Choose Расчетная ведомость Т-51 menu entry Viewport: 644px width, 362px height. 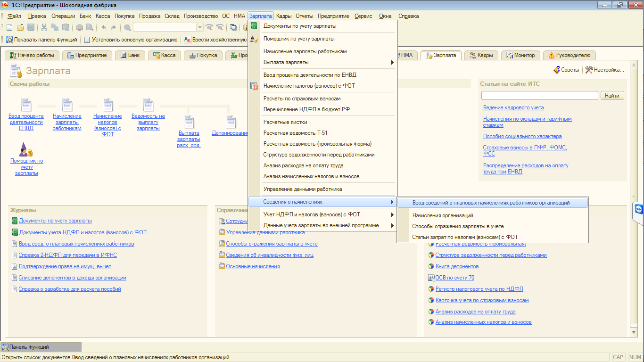(323, 133)
